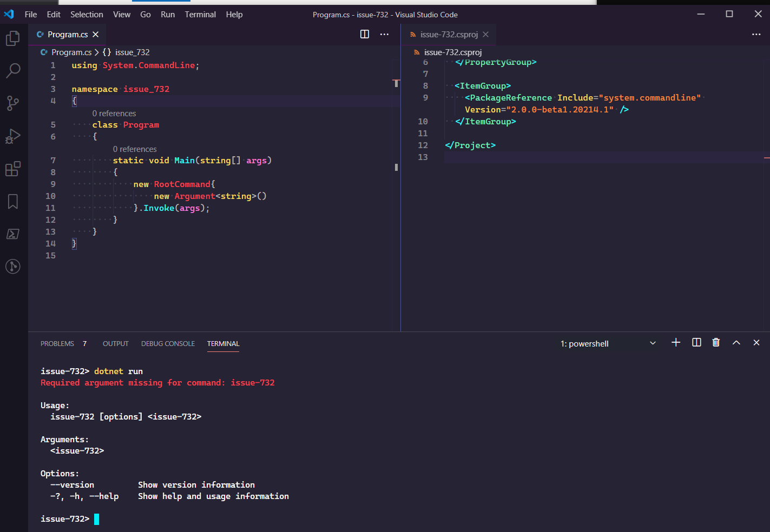
Task: Open the Search view in activity bar
Action: tap(13, 70)
